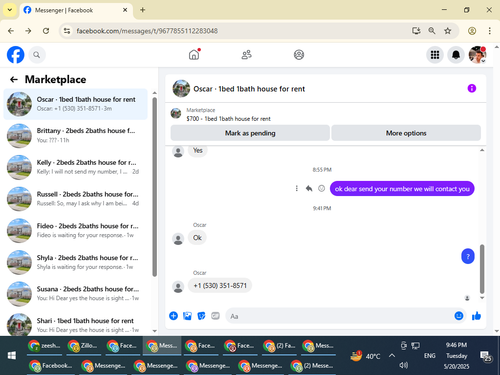
Task: React to the purple sent message
Action: (x=321, y=189)
